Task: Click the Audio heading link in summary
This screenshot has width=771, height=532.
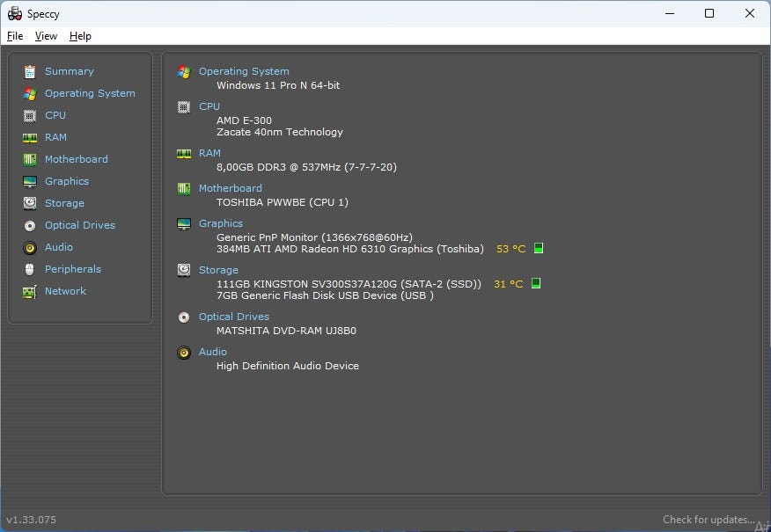Action: (x=213, y=352)
